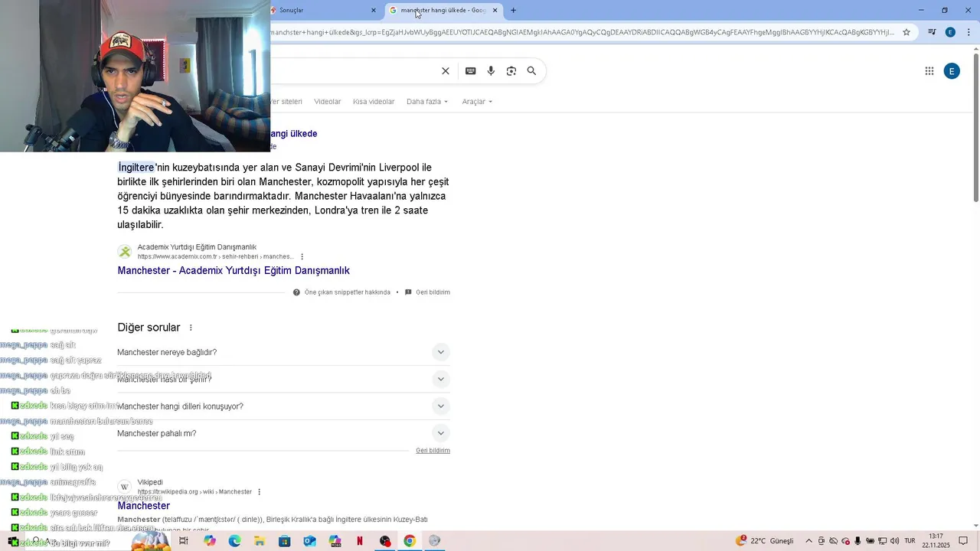Switch to the Kısa videolar filter
Image resolution: width=980 pixels, height=551 pixels.
point(374,102)
